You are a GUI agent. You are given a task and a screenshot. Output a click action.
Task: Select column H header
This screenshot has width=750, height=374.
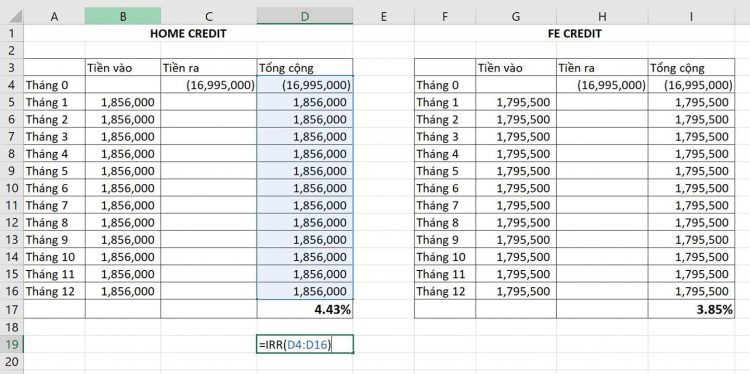(x=602, y=16)
